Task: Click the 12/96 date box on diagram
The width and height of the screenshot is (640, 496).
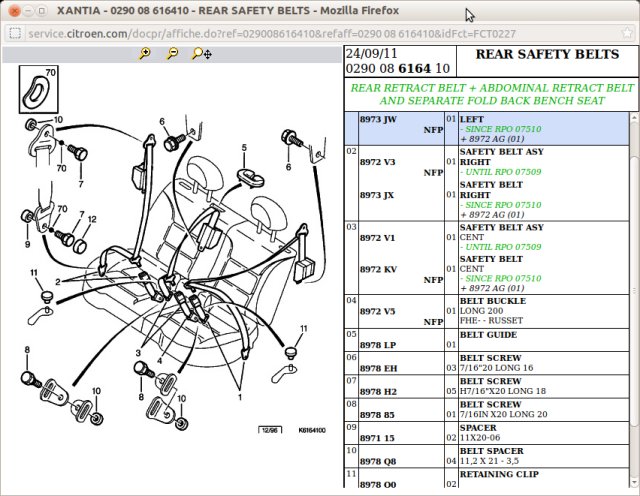Action: coord(270,430)
